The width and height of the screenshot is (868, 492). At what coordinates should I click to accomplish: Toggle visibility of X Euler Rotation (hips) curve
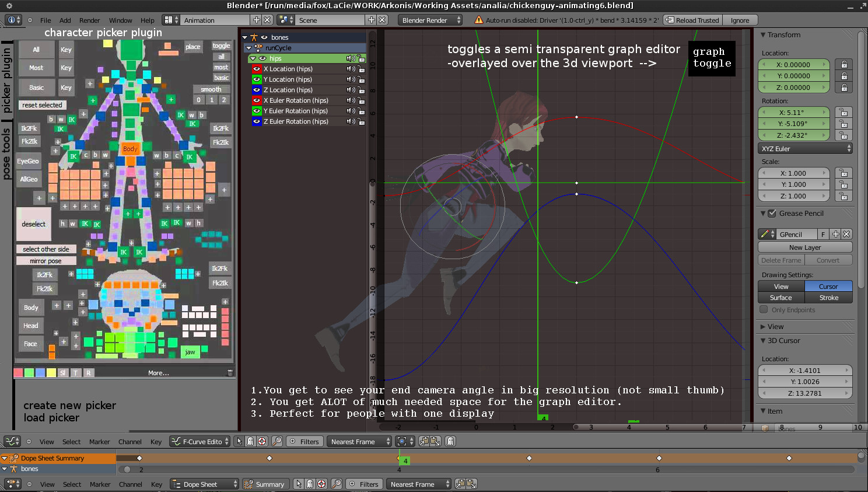point(256,100)
